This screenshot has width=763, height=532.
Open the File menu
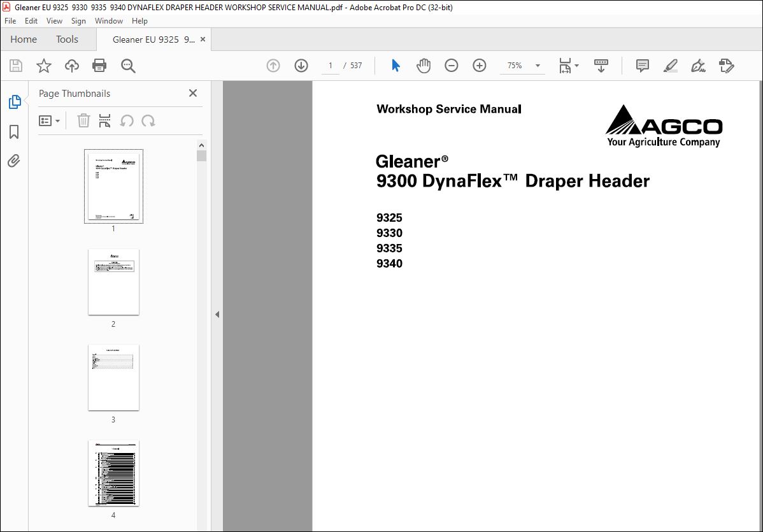pos(10,21)
